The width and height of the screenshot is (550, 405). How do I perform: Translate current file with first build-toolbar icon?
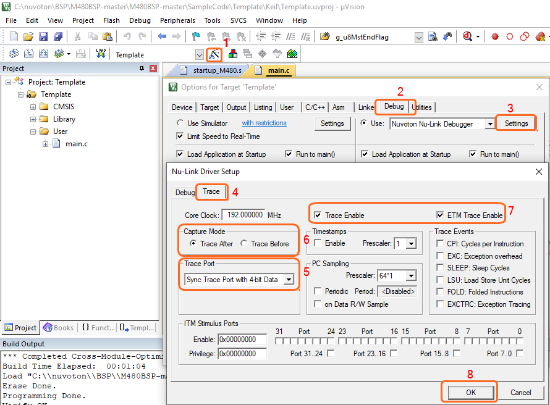(14, 54)
